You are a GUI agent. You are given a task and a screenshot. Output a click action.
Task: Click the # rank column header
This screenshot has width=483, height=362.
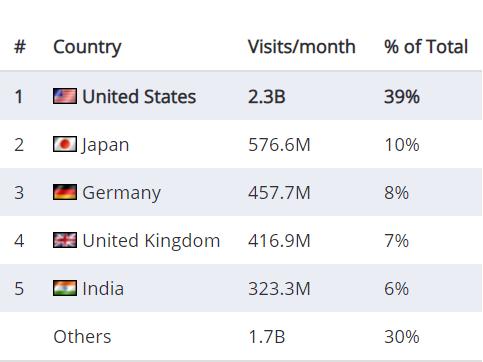20,46
